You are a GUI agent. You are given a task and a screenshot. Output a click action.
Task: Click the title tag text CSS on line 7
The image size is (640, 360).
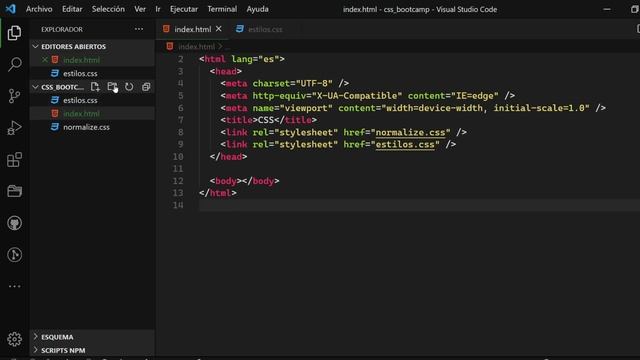coord(266,120)
